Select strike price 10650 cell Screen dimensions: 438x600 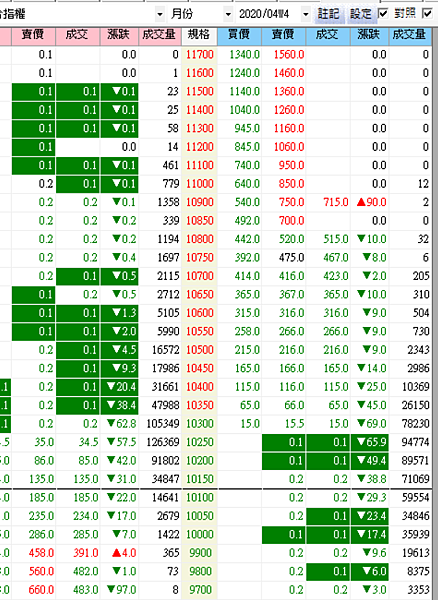[x=199, y=295]
